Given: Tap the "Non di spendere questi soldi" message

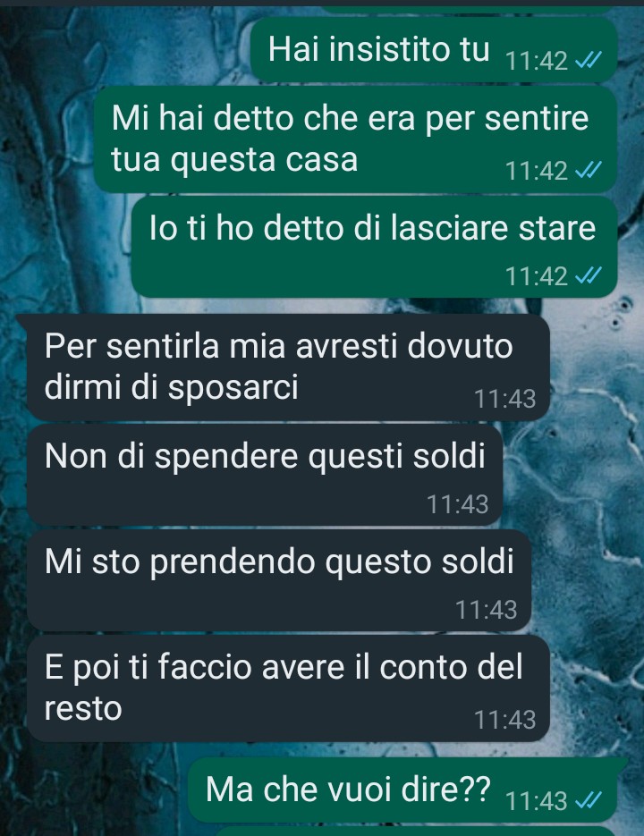Looking at the screenshot, I should pos(265,475).
